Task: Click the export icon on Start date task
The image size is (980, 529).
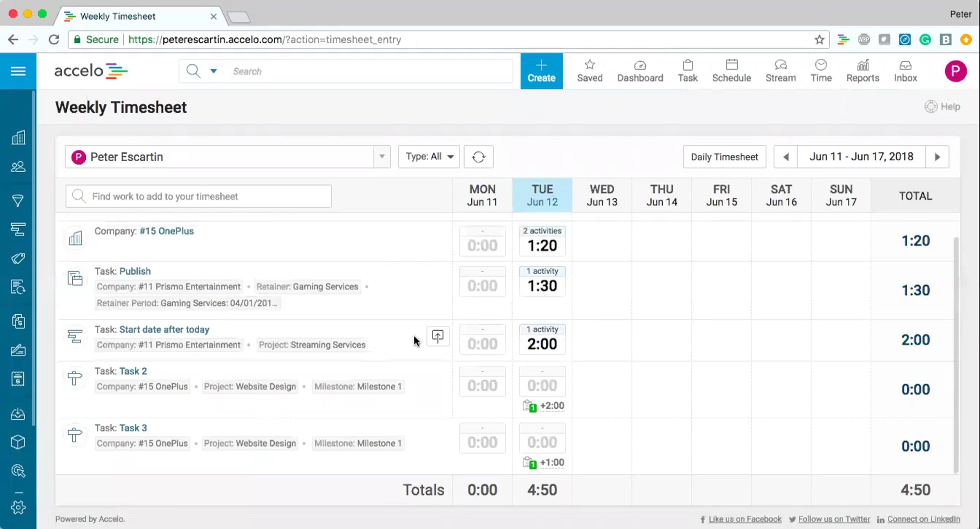Action: click(438, 336)
